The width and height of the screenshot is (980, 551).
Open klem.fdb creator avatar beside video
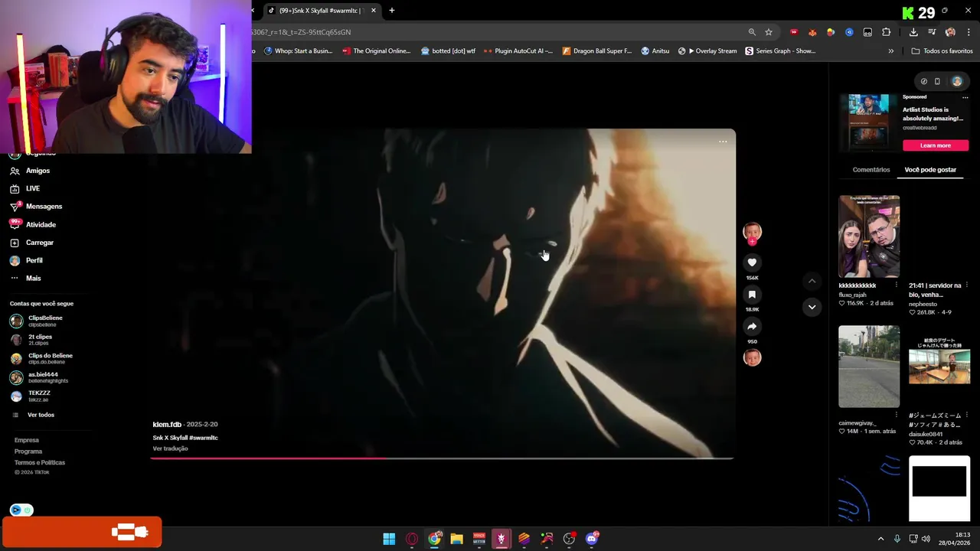tap(752, 232)
